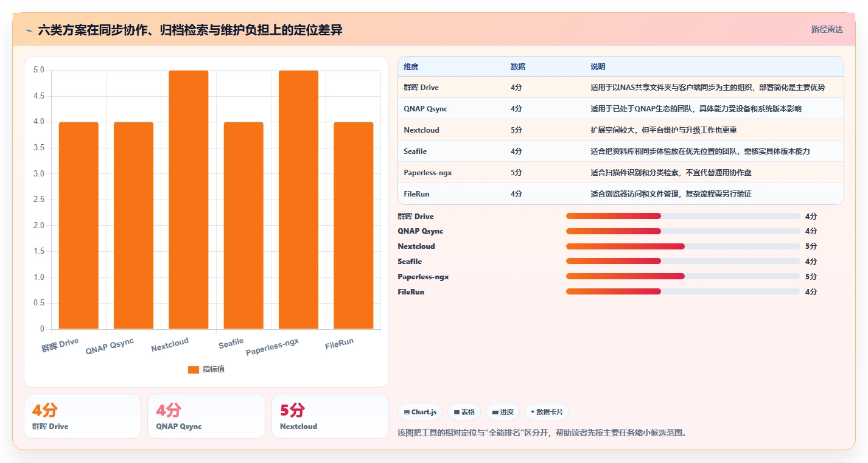Click the Nextcloud bar in the chart

coord(189,200)
